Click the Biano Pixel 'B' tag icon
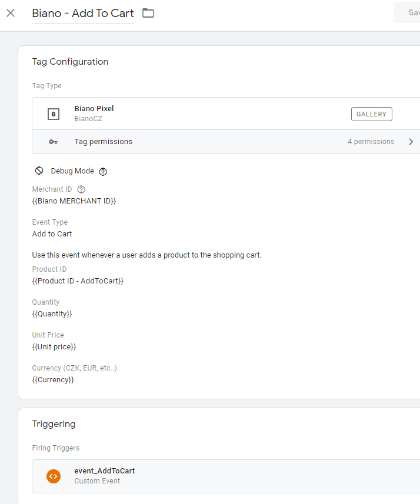Image resolution: width=420 pixels, height=504 pixels. tap(54, 114)
